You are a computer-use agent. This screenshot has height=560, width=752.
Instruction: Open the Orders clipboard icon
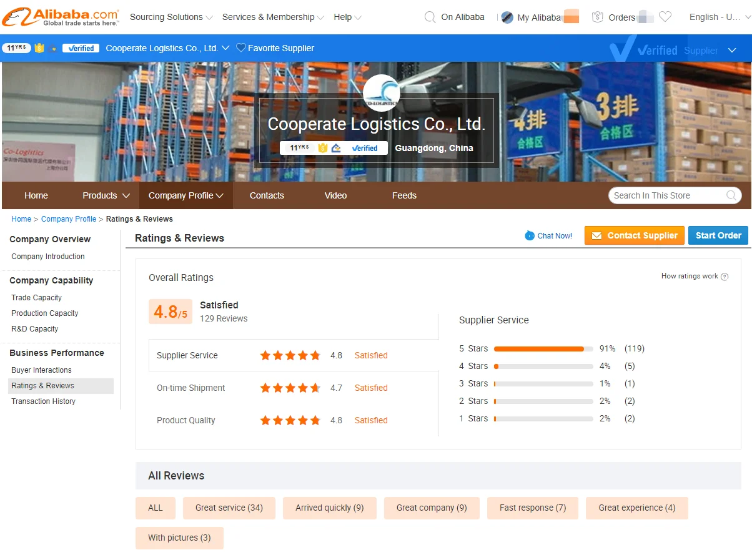(598, 17)
